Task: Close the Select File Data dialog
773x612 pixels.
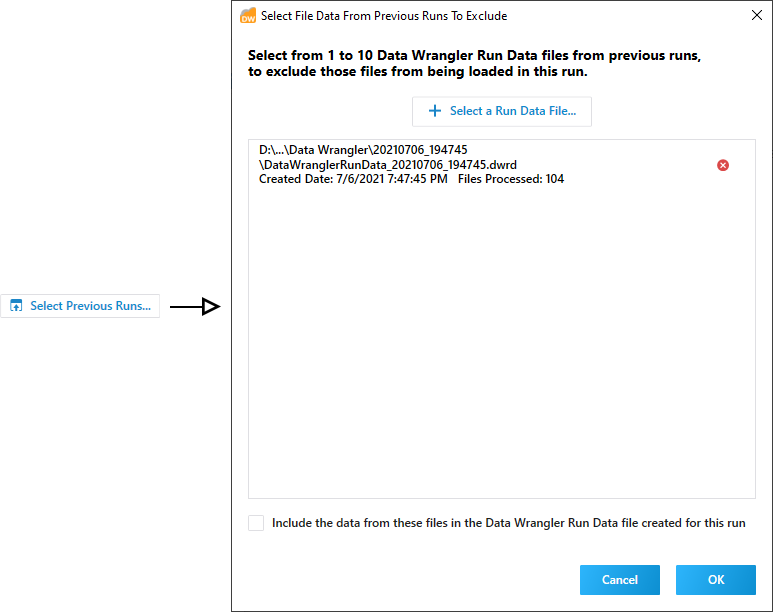Action: (x=757, y=15)
